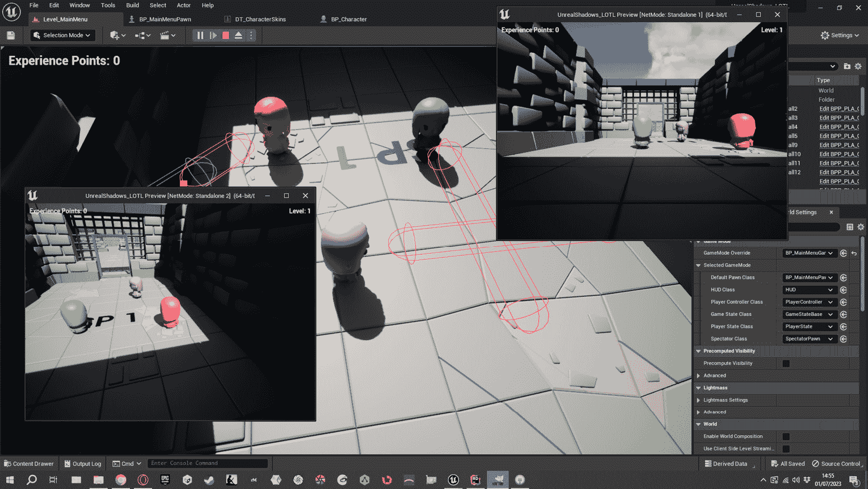Viewport: 868px width, 489px height.
Task: Browse to the Default Pawn Class asset
Action: [x=843, y=277]
